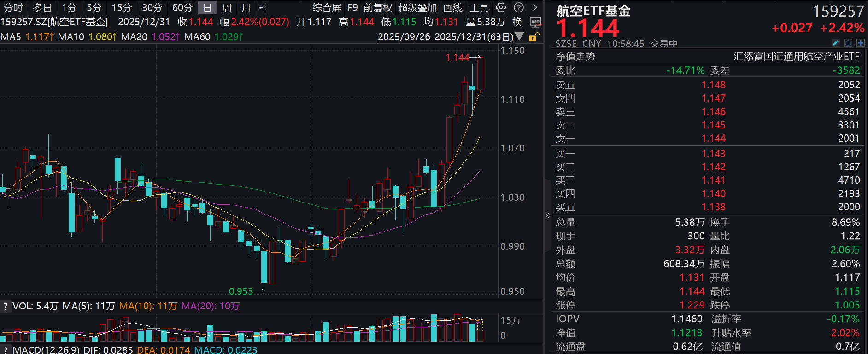Open VOL indicator help question mark
868x354 pixels.
click(x=6, y=306)
